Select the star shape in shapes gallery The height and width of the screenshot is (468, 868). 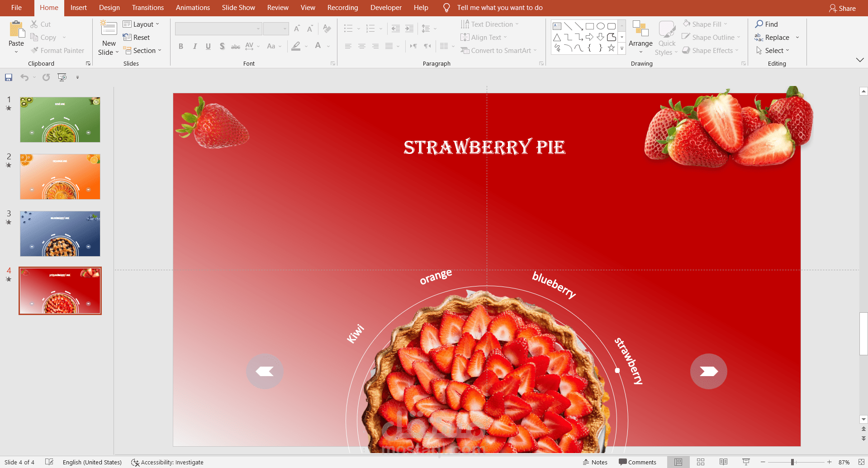612,48
